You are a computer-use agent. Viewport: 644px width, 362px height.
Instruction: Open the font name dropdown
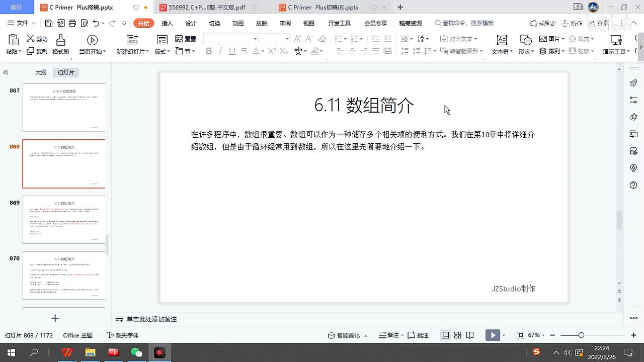255,39
